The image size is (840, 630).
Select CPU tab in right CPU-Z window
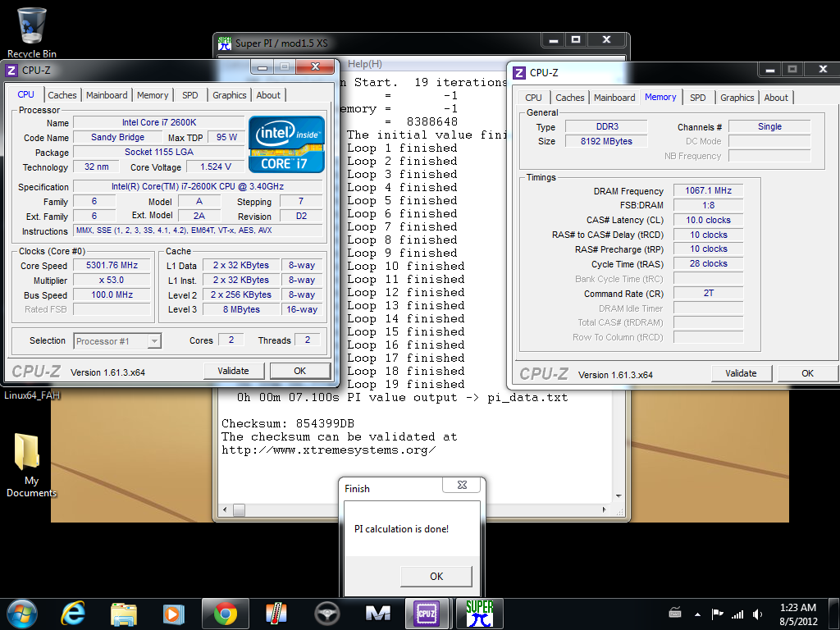coord(533,98)
